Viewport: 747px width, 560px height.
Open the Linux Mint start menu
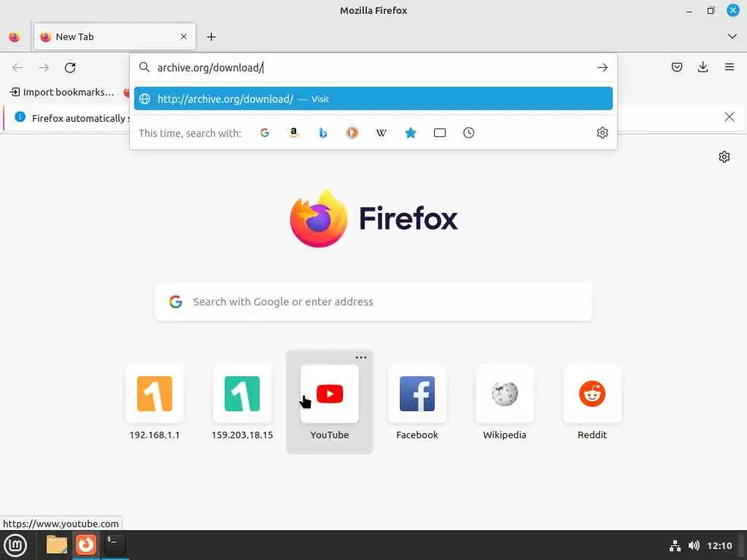click(x=16, y=545)
